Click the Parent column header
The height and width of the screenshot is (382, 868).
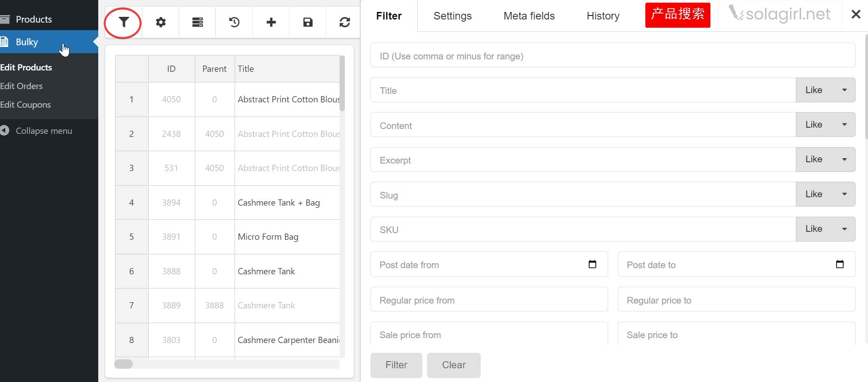click(214, 69)
